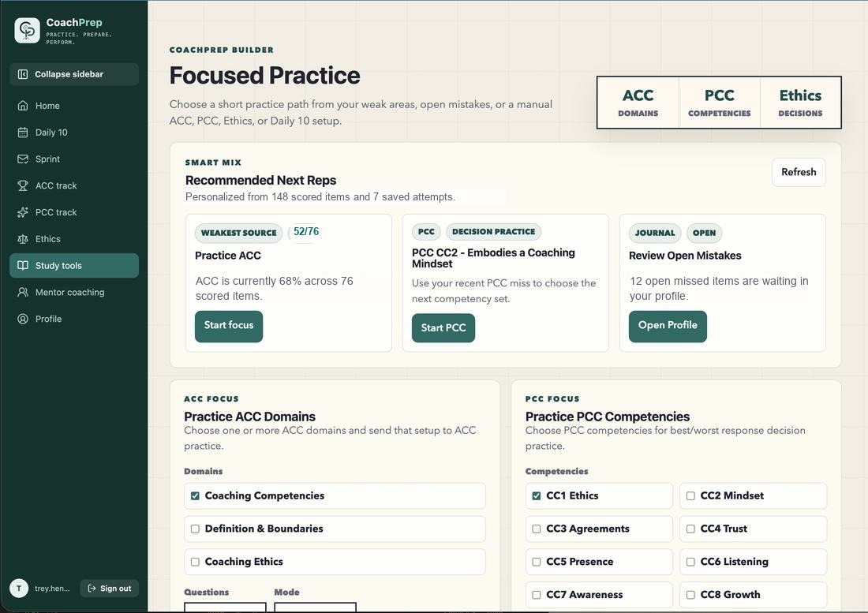Switch to the PCC Competencies tab
868x613 pixels.
click(719, 103)
